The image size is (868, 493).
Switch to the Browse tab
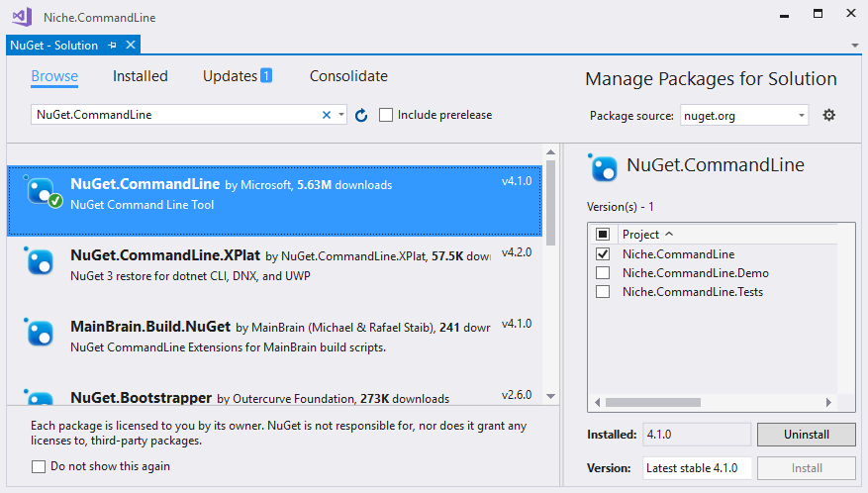pyautogui.click(x=54, y=76)
